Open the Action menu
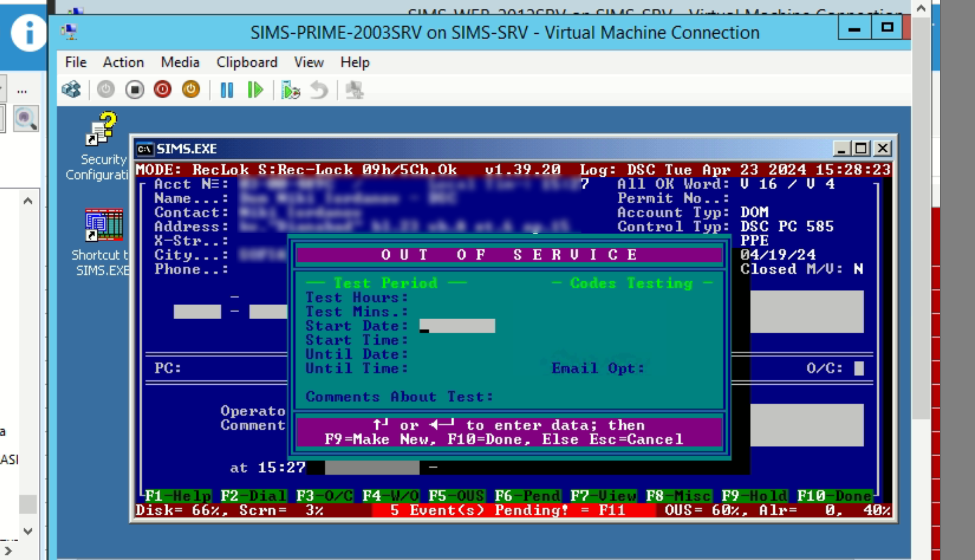The image size is (975, 560). (x=123, y=62)
